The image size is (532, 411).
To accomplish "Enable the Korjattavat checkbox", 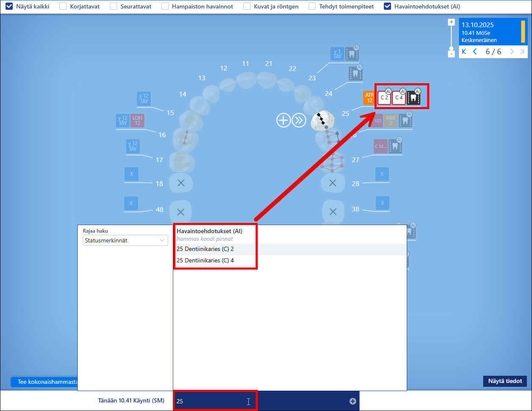I will (x=63, y=6).
